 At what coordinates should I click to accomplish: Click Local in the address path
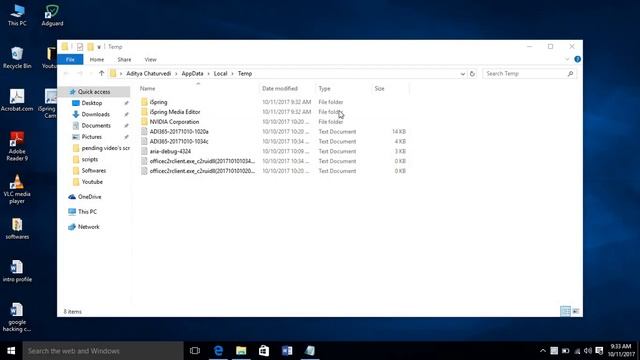coord(220,73)
